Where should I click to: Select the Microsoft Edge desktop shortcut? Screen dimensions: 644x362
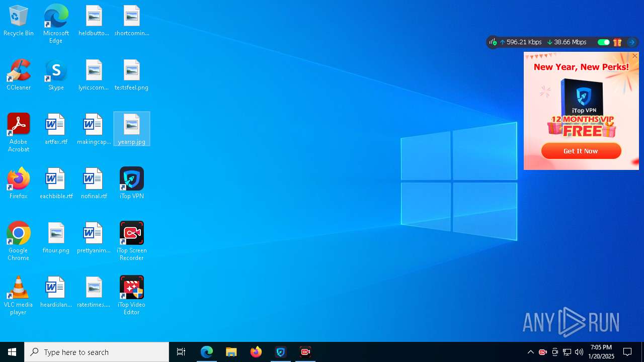point(56,24)
